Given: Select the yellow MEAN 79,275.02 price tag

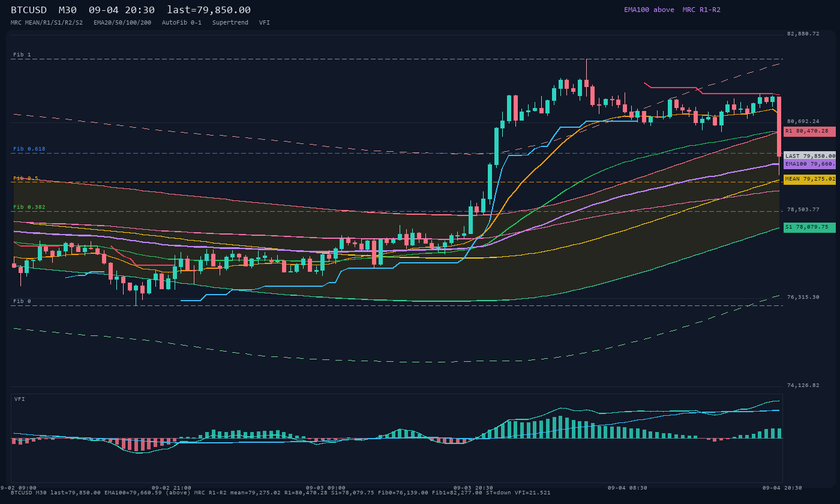Looking at the screenshot, I should [x=809, y=179].
